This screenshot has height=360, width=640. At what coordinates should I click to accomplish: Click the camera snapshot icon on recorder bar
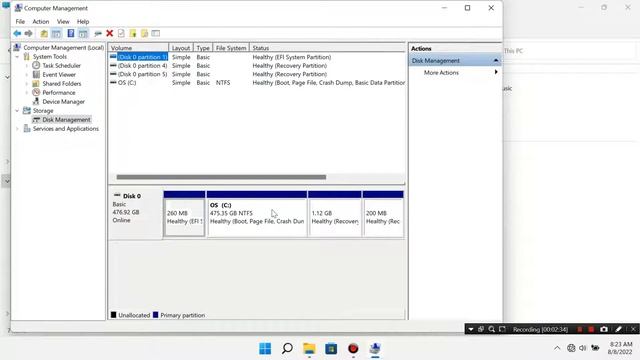click(604, 329)
